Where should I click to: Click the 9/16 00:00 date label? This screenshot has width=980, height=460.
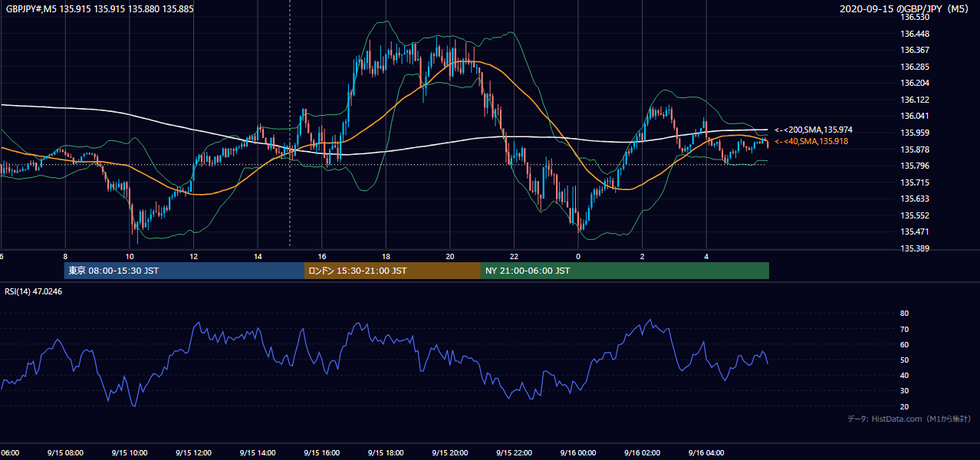click(x=578, y=452)
